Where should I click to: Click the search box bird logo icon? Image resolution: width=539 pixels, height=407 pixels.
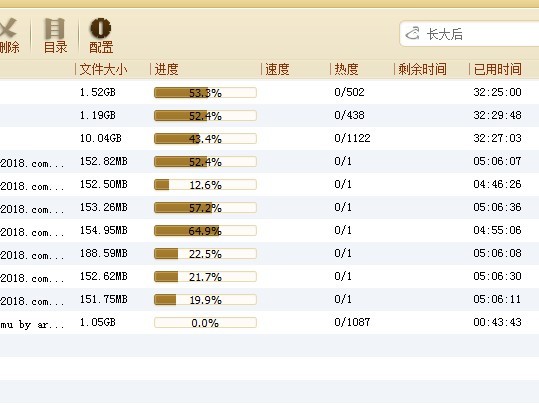[x=412, y=34]
